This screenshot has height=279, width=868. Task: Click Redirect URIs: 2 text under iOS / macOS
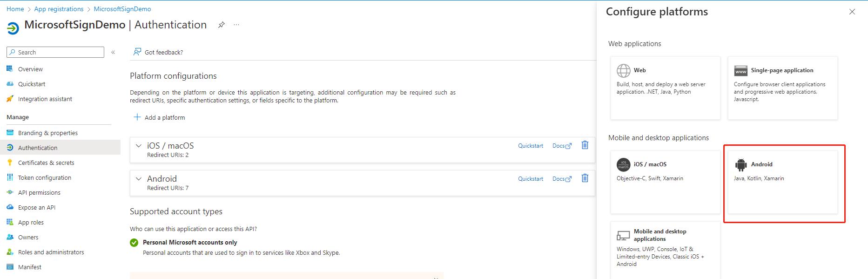tap(168, 155)
